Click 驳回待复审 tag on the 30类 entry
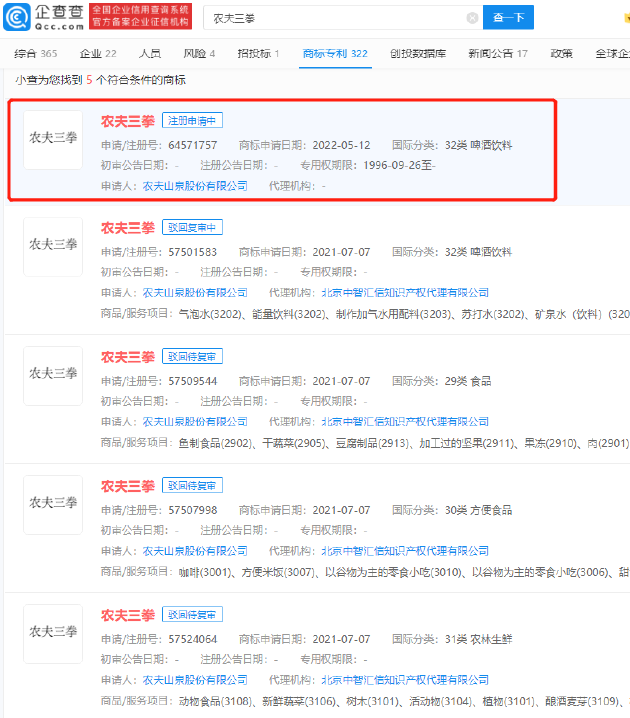The height and width of the screenshot is (718, 630). tap(192, 485)
